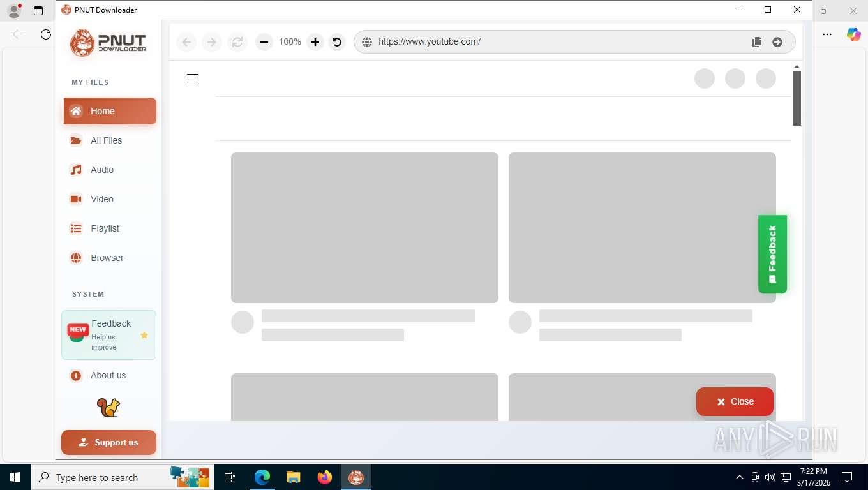Image resolution: width=868 pixels, height=490 pixels.
Task: Click the Audio music note icon
Action: pyautogui.click(x=76, y=170)
